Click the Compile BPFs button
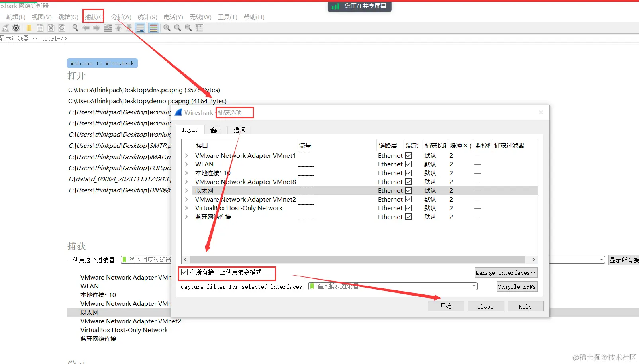The width and height of the screenshot is (639, 364). [517, 286]
